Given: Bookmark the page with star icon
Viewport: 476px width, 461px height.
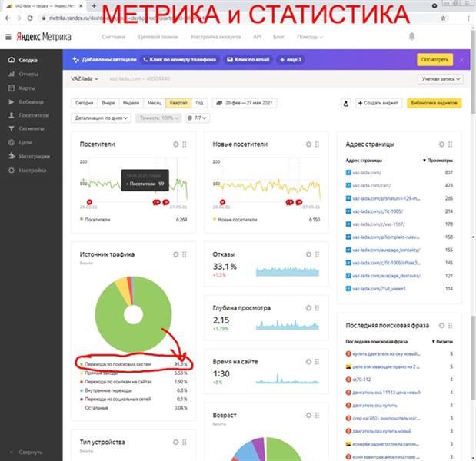Looking at the screenshot, I should coord(443,18).
